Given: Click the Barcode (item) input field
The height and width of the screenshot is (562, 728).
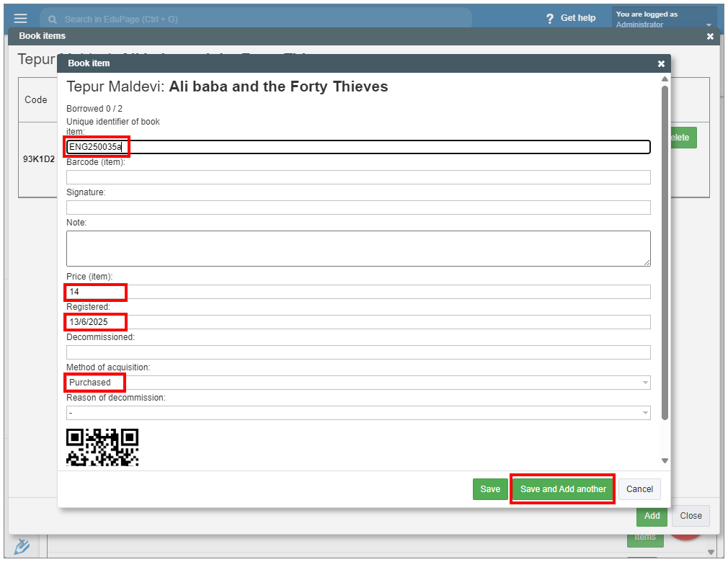Looking at the screenshot, I should (358, 177).
